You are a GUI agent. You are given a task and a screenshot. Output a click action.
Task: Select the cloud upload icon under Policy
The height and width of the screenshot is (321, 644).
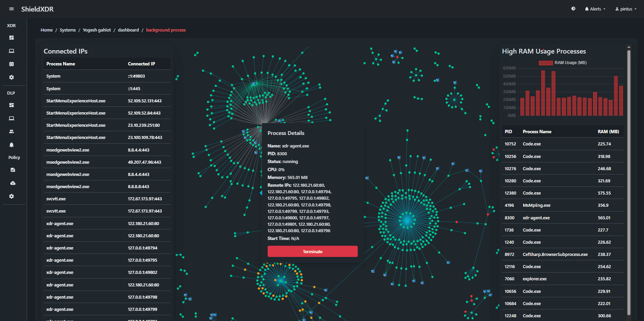[x=13, y=183]
